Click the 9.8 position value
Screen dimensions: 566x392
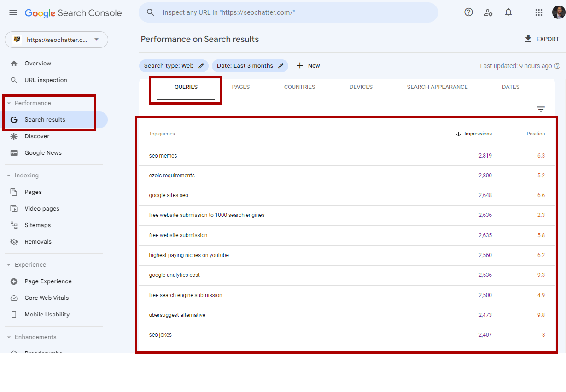(x=541, y=315)
